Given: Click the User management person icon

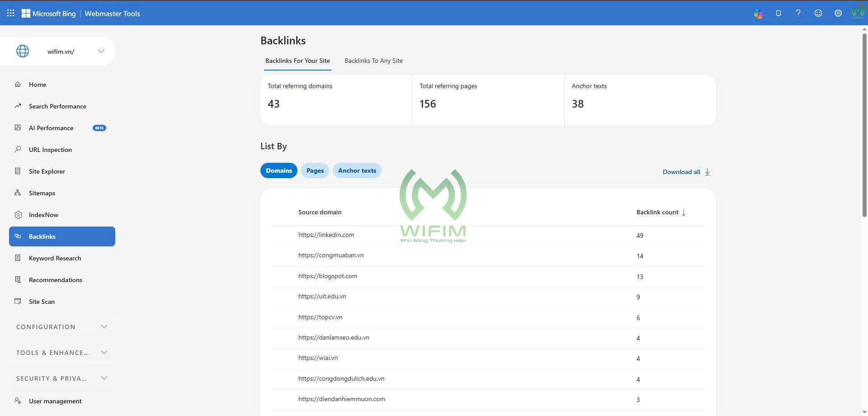Looking at the screenshot, I should pos(18,401).
